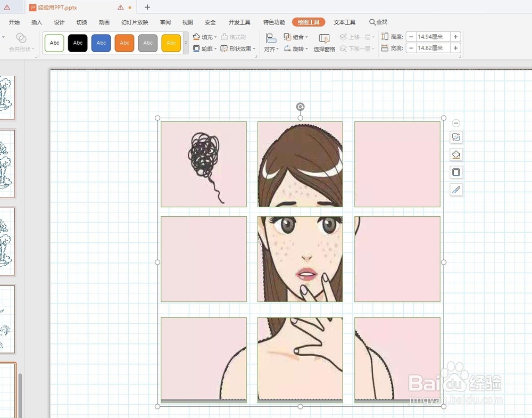
Task: Click the slide panel vertical scrollbar
Action: point(20,396)
